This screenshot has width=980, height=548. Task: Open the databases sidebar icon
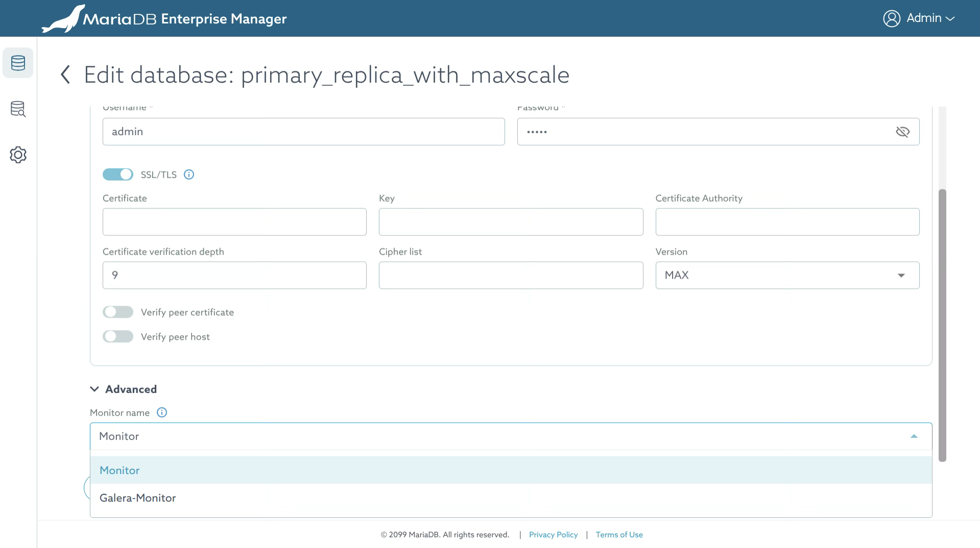click(x=18, y=63)
